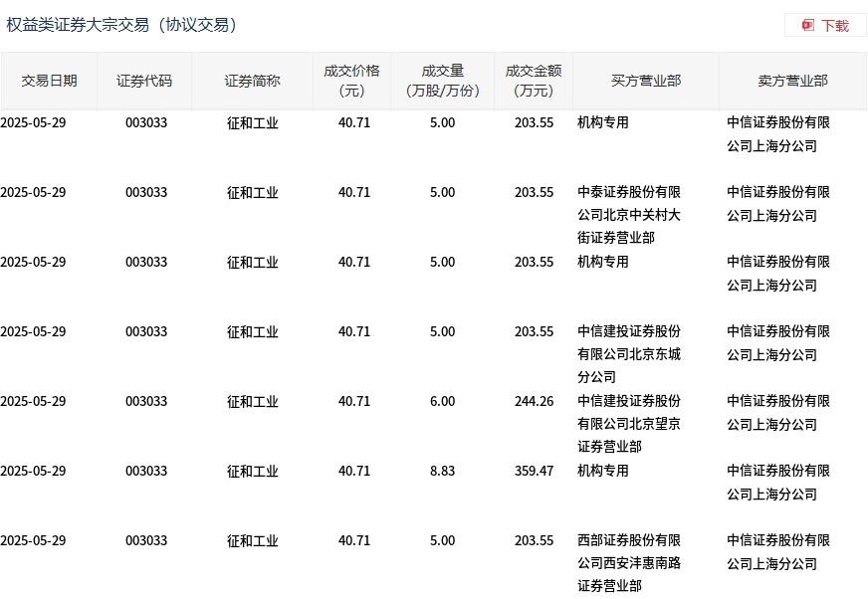Click the 证券代码 column header
This screenshot has height=599, width=868.
click(x=144, y=81)
